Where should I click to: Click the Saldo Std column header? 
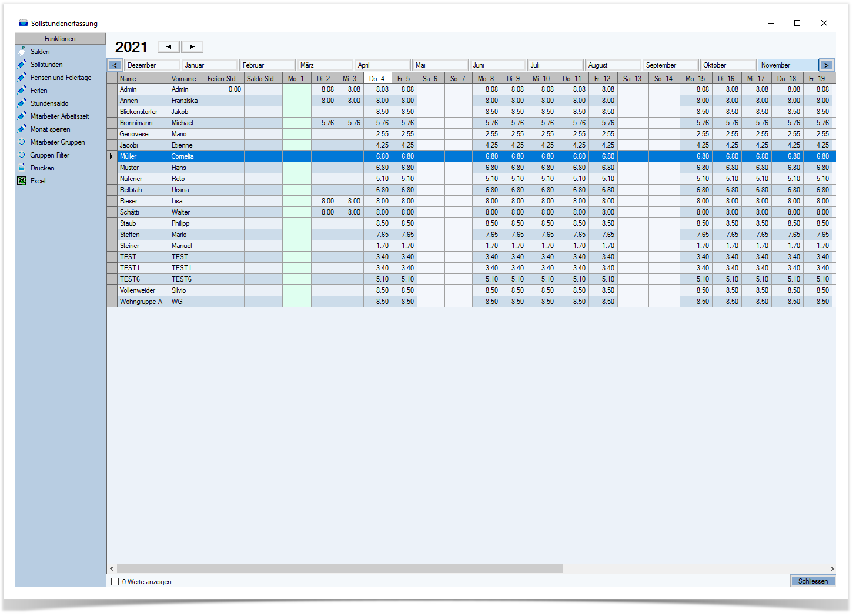[x=263, y=78]
